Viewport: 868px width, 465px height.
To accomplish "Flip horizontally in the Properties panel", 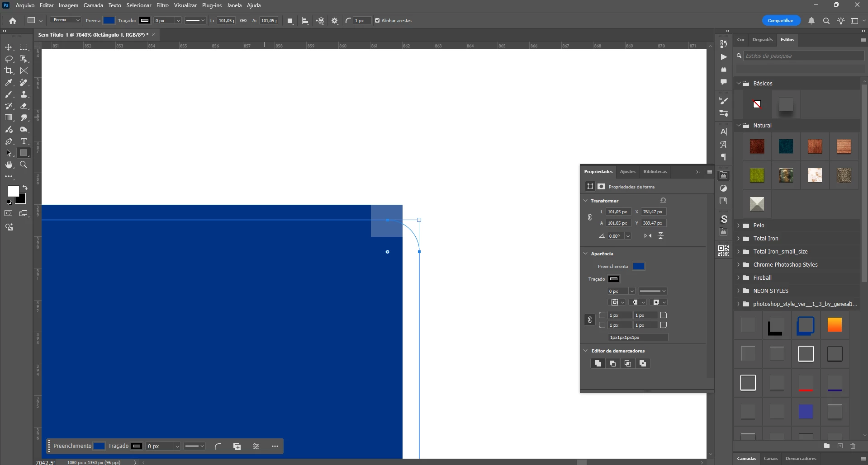I will click(648, 236).
